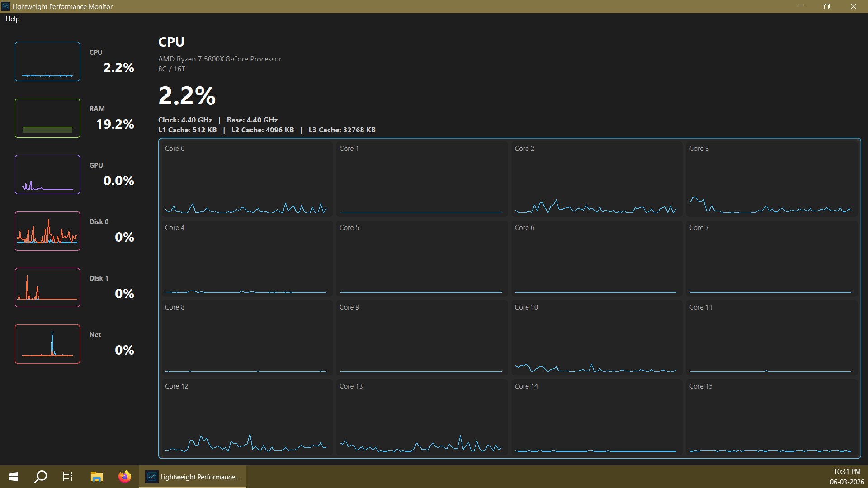Click the Core 1 graph panel
868x488 pixels.
(x=421, y=179)
